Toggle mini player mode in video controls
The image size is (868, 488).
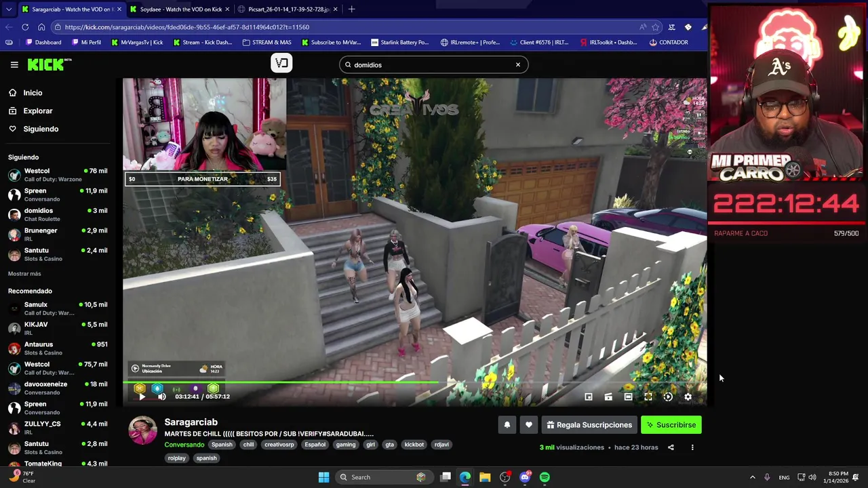pos(608,397)
